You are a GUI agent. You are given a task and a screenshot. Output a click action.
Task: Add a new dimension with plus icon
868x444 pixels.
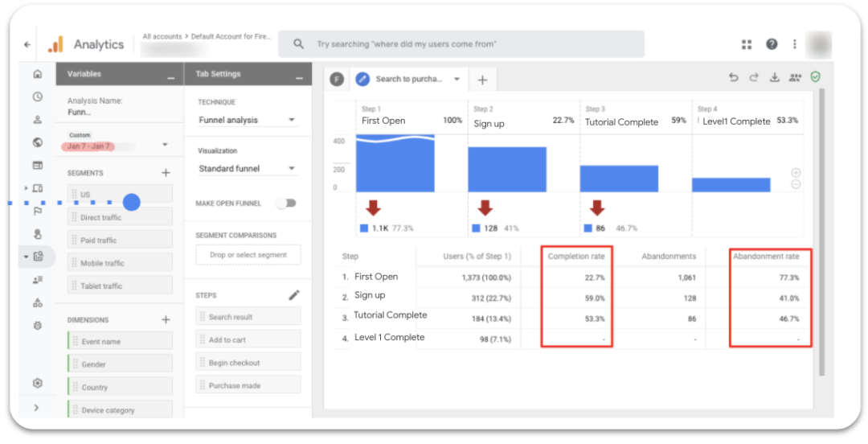[166, 320]
